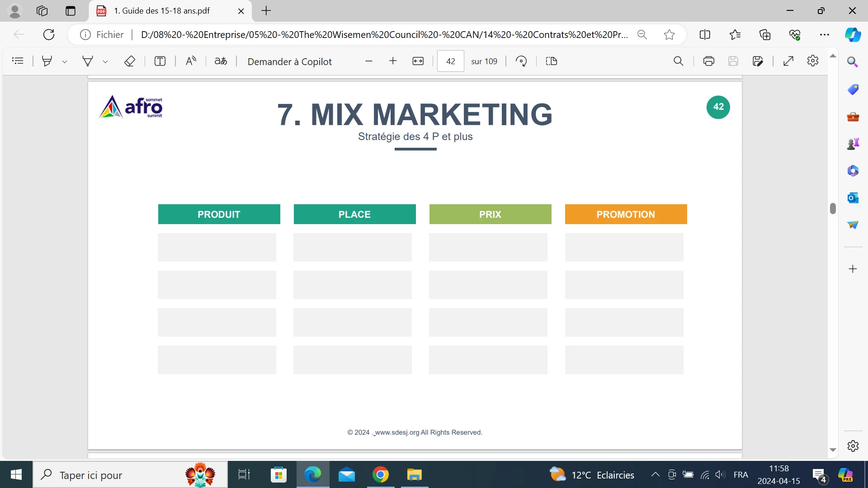
Task: Click the Translate document icon
Action: (x=221, y=61)
